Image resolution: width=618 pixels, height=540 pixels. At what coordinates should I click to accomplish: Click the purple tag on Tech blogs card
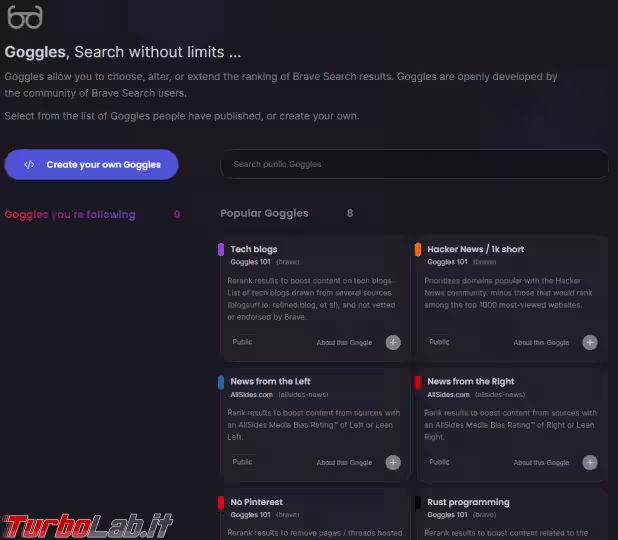[x=221, y=250]
